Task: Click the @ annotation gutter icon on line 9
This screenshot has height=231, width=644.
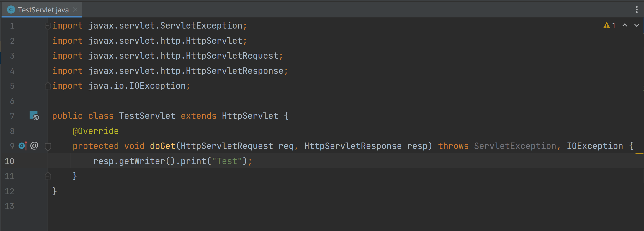Action: [34, 146]
